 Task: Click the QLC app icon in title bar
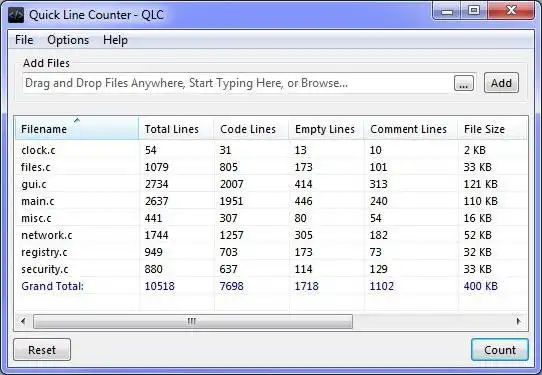(x=16, y=15)
